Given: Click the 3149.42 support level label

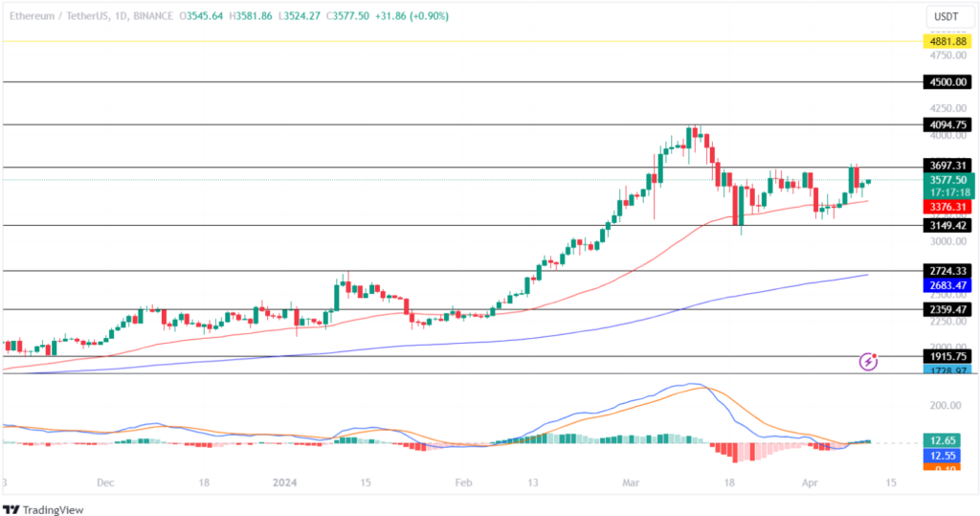Looking at the screenshot, I should pyautogui.click(x=947, y=225).
